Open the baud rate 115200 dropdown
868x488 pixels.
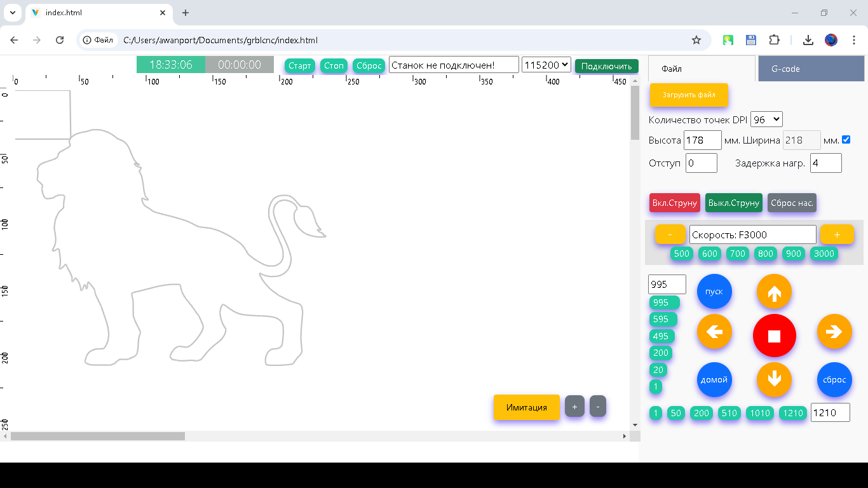[546, 65]
